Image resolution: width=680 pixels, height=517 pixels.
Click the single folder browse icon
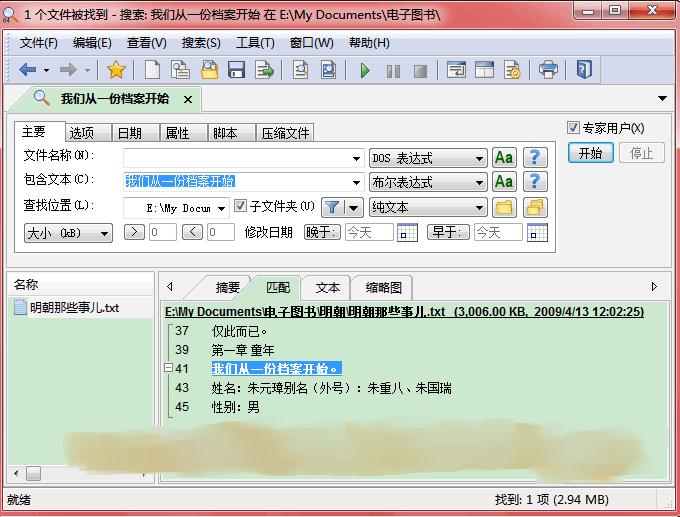click(x=504, y=207)
